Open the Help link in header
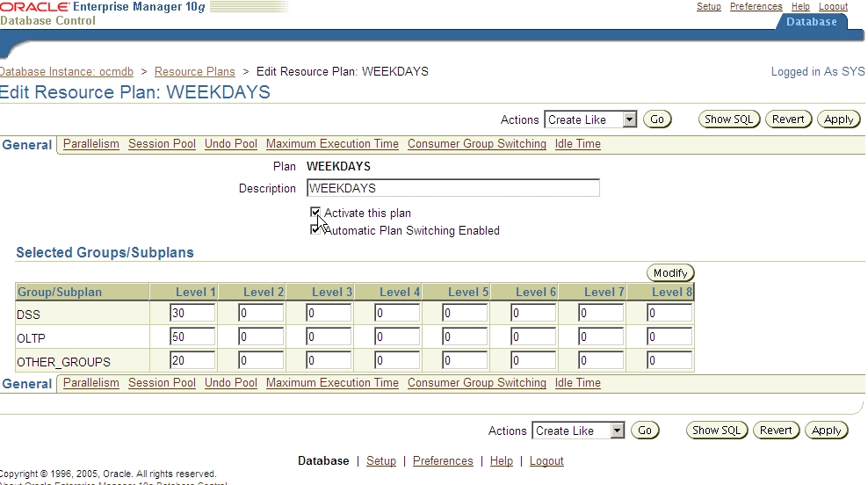Screen dimensions: 868x485 800,7
